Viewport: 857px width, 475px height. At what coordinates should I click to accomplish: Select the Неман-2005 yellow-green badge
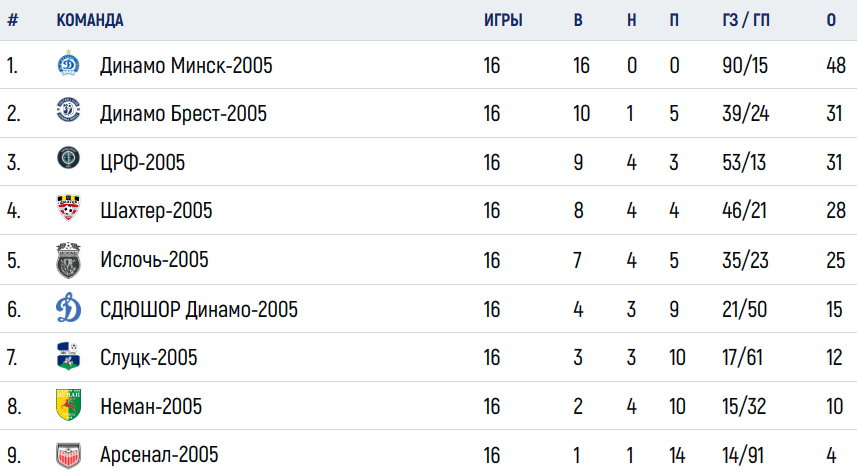coord(68,404)
